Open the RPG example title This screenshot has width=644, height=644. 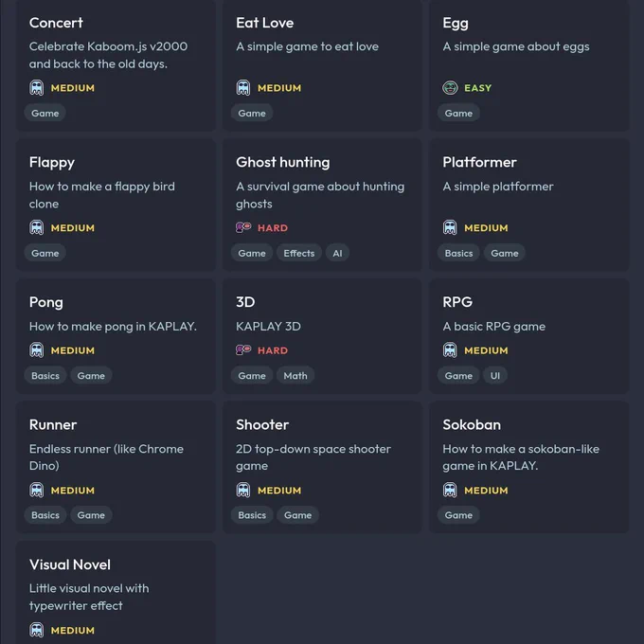457,302
